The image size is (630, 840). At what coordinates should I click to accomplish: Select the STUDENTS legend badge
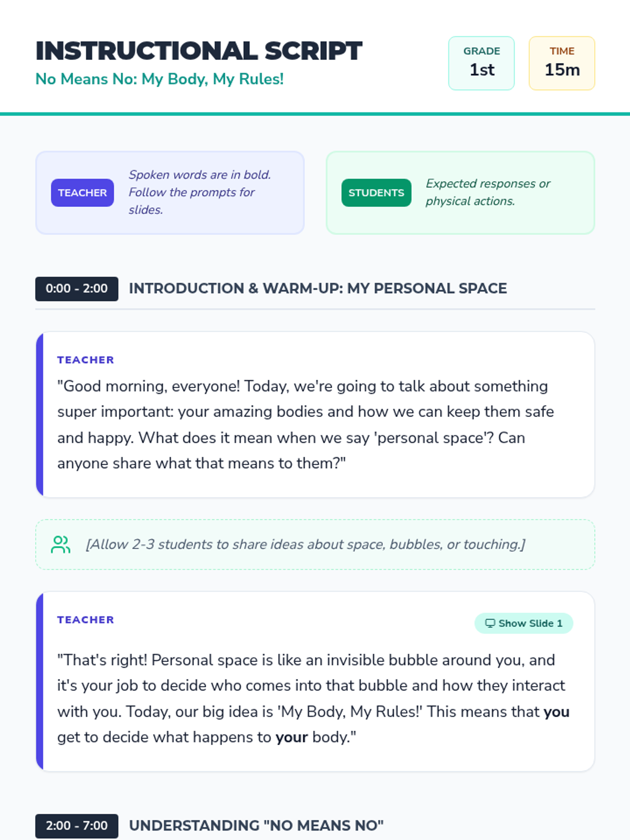(x=376, y=193)
